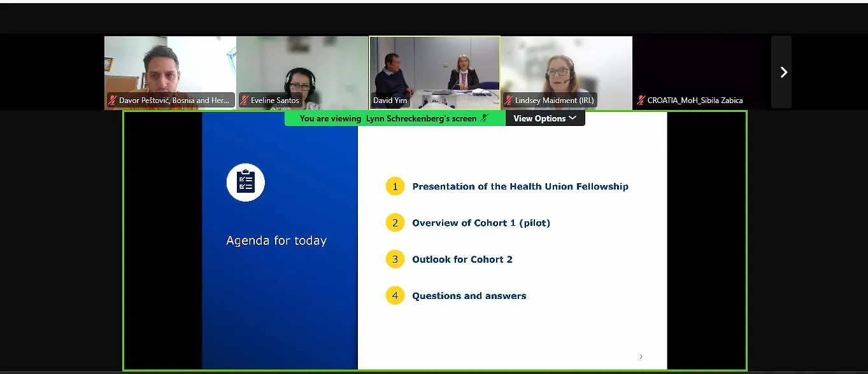868x374 pixels.
Task: Click the 'You are viewing Lynn Schreckenberg's screen' banner
Action: click(x=388, y=118)
